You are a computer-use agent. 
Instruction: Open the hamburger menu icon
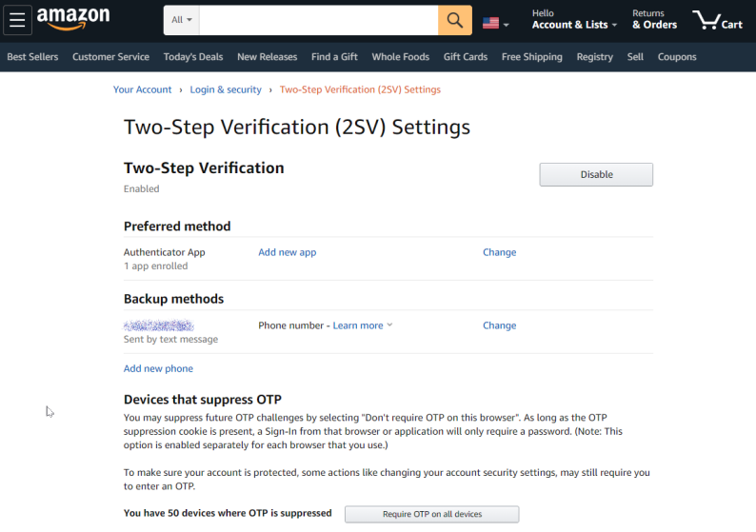tap(17, 20)
